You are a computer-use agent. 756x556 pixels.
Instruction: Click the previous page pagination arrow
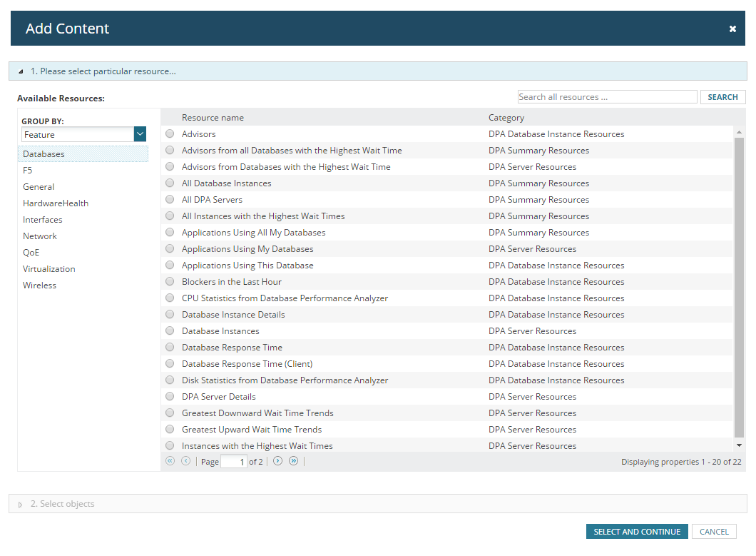[x=185, y=461]
